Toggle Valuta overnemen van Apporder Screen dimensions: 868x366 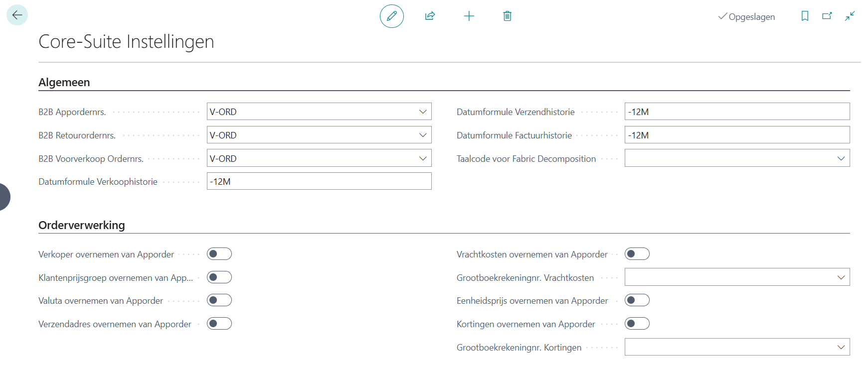tap(219, 300)
